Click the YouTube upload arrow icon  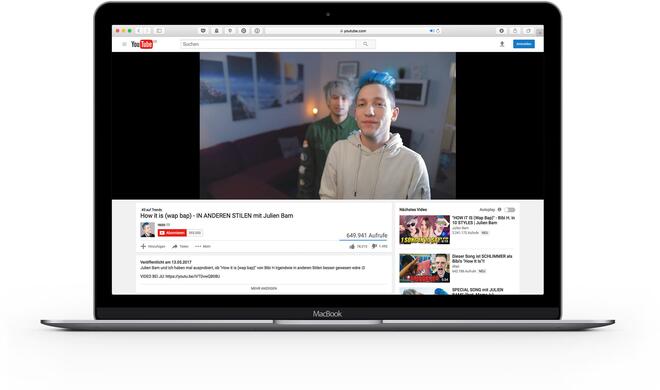point(502,44)
